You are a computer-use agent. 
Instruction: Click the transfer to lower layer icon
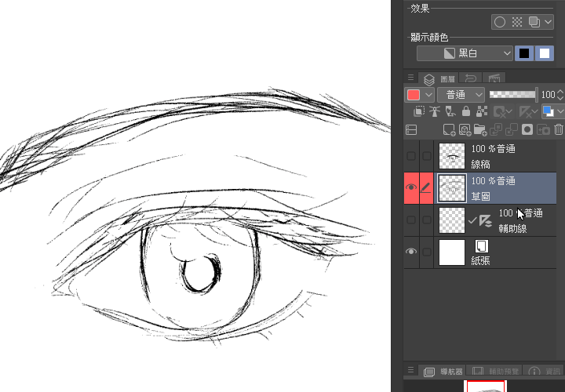(x=496, y=129)
